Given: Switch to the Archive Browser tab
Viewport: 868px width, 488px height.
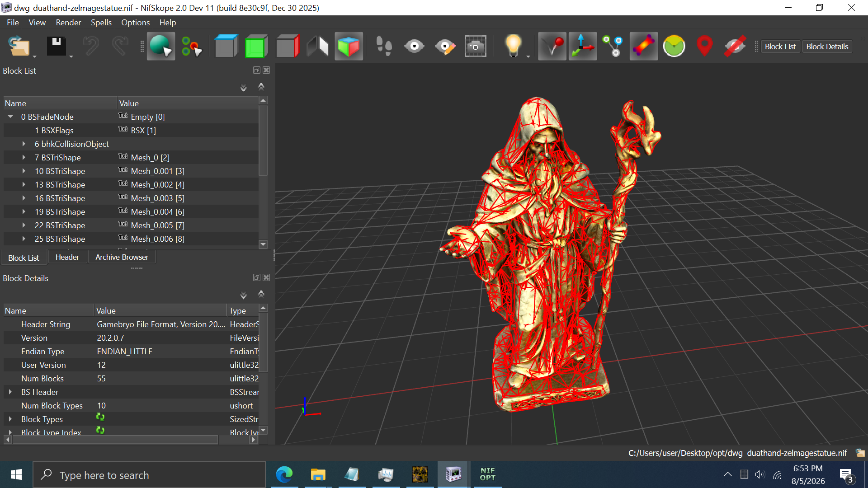Looking at the screenshot, I should pyautogui.click(x=122, y=257).
